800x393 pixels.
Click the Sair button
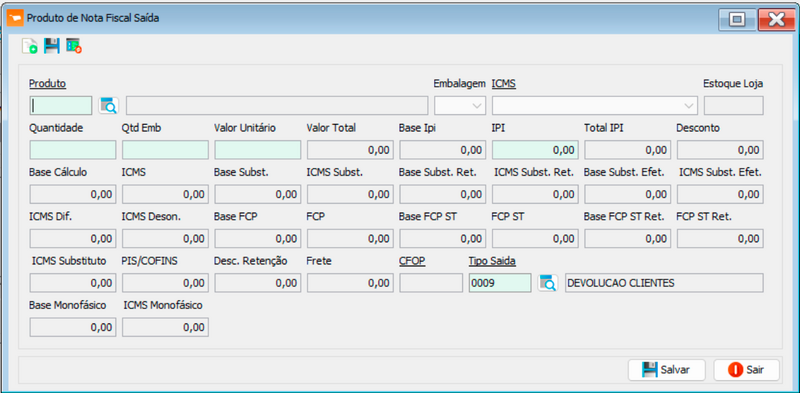click(746, 370)
